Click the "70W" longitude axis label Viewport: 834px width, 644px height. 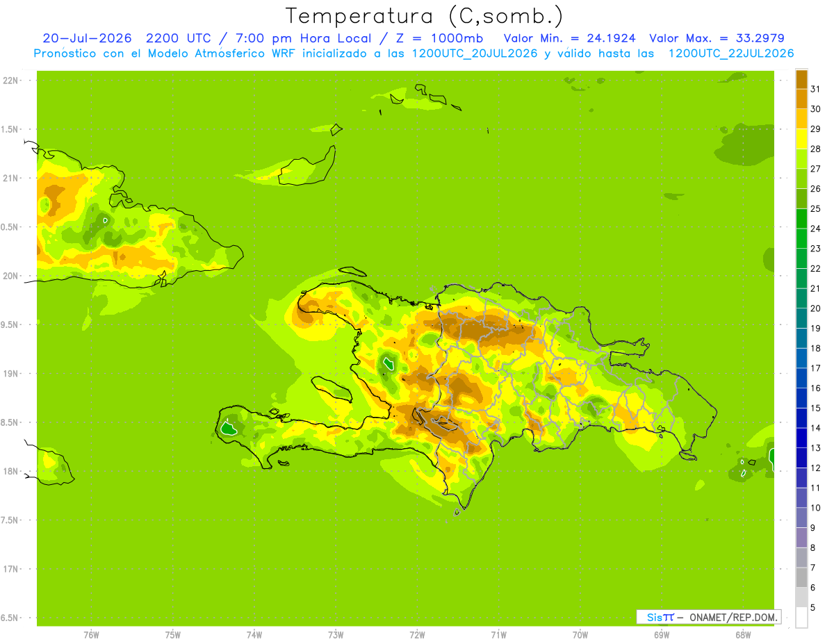pyautogui.click(x=580, y=635)
